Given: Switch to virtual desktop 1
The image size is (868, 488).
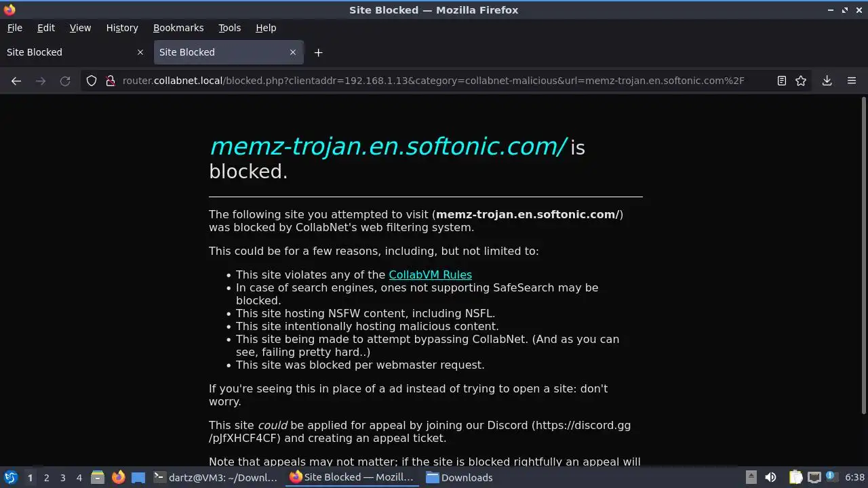Looking at the screenshot, I should 30,477.
